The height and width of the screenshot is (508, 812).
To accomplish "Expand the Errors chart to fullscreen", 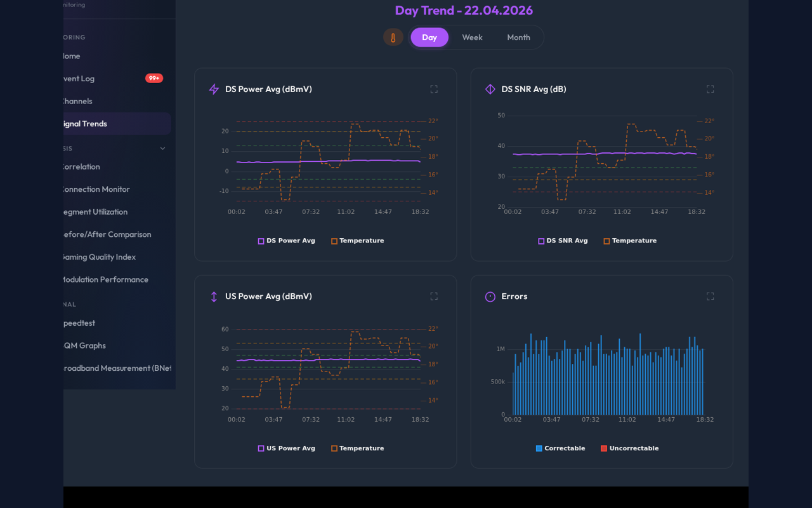I will coord(710,295).
